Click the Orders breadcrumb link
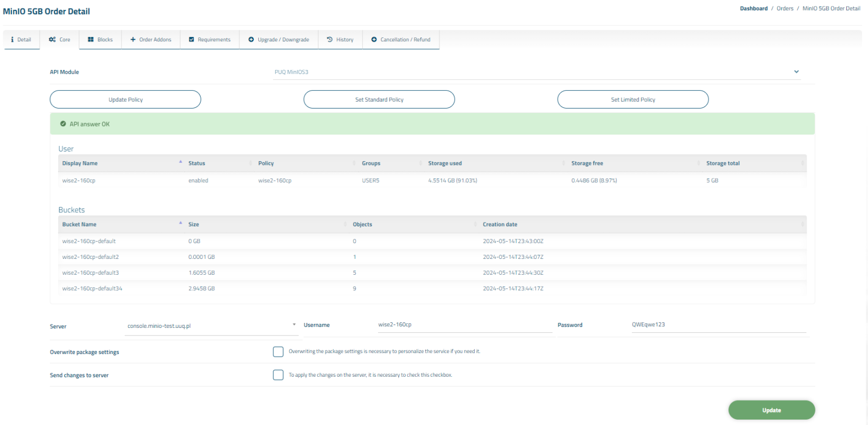The image size is (868, 425). pos(784,9)
